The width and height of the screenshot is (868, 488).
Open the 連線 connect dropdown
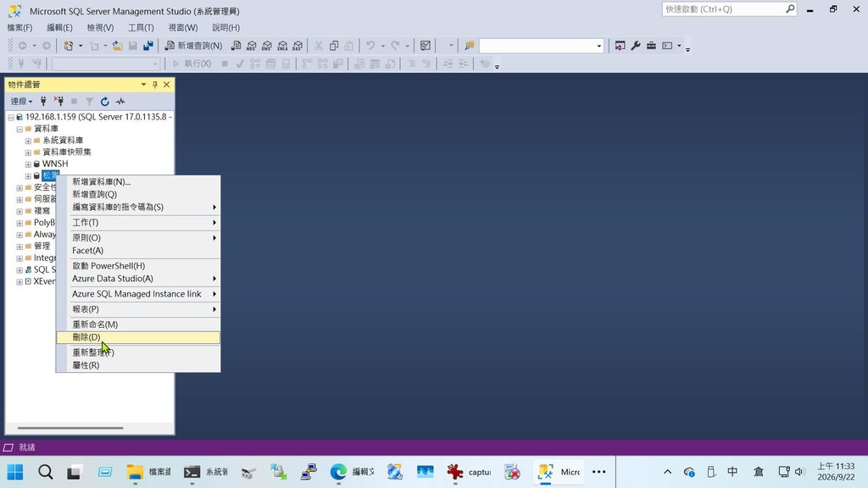click(x=21, y=102)
